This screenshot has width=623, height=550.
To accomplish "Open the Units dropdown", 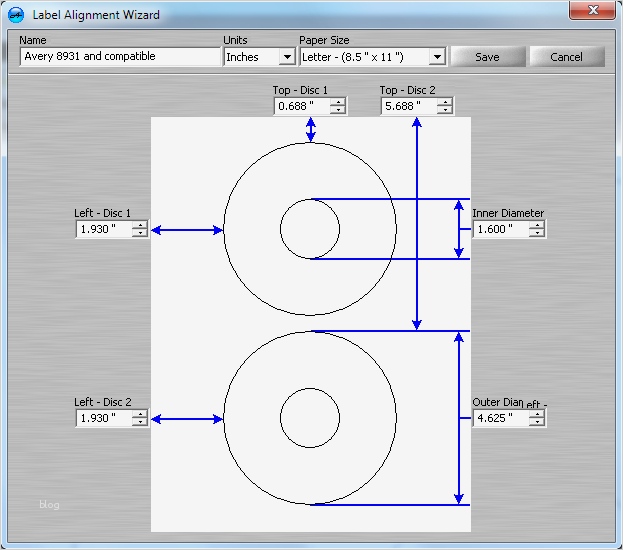I will click(286, 57).
